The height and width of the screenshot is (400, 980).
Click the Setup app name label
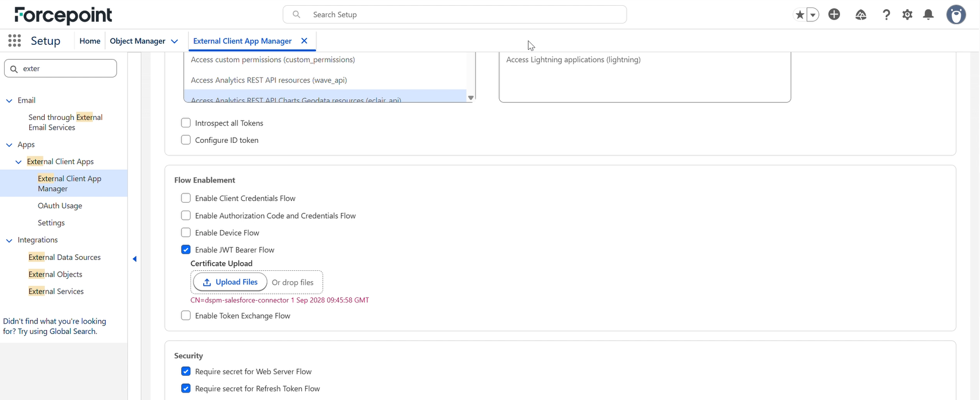pos(45,41)
